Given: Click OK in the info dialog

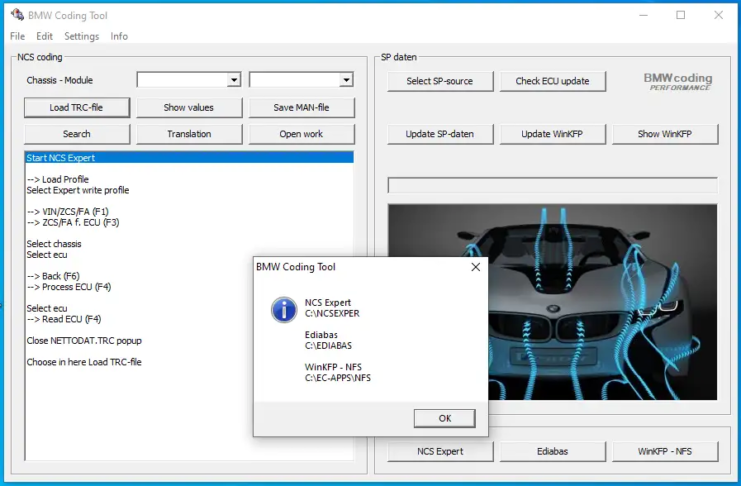Looking at the screenshot, I should pyautogui.click(x=445, y=418).
